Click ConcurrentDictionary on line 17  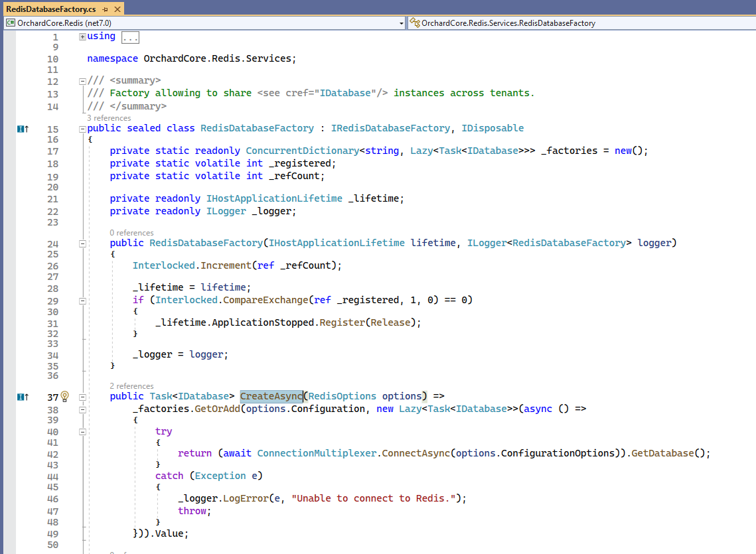(302, 151)
